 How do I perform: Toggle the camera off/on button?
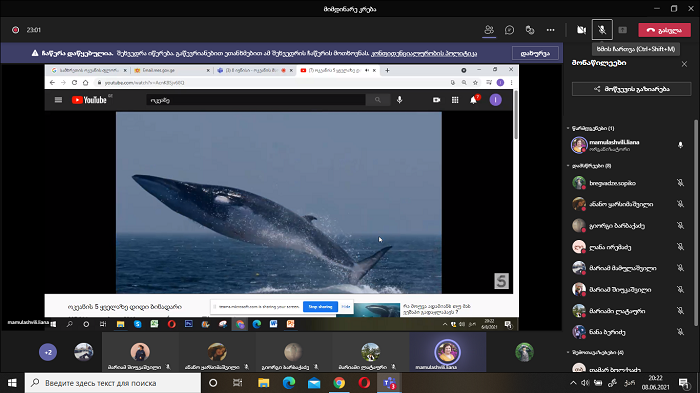pyautogui.click(x=581, y=30)
